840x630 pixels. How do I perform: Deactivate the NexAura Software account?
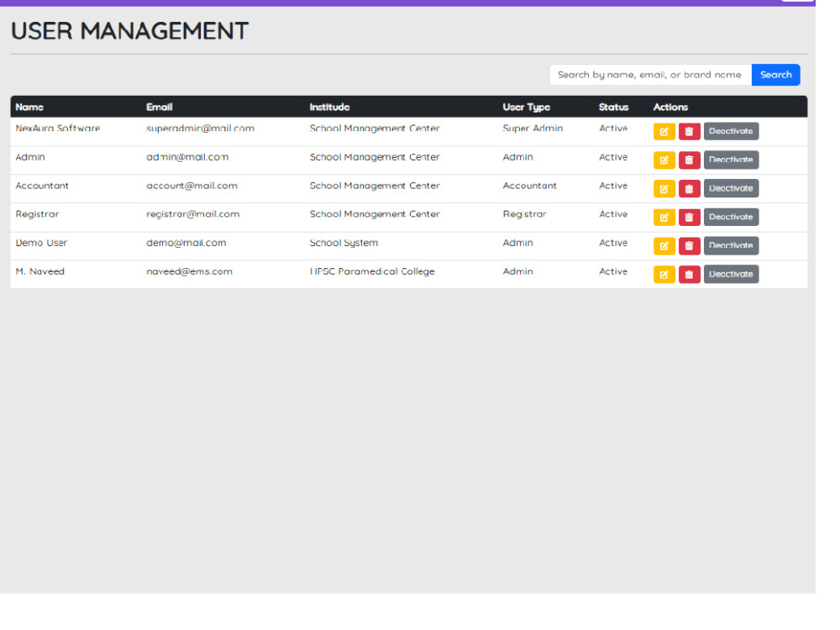[731, 131]
